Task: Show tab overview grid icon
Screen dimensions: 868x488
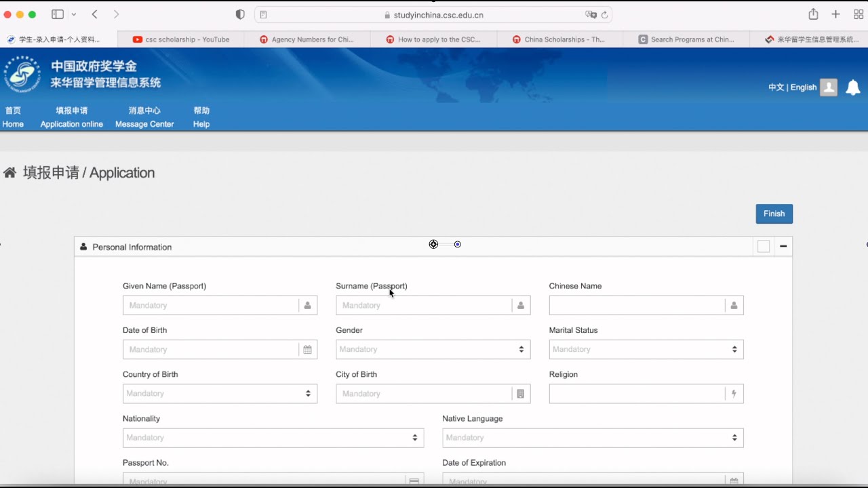Action: click(x=858, y=14)
